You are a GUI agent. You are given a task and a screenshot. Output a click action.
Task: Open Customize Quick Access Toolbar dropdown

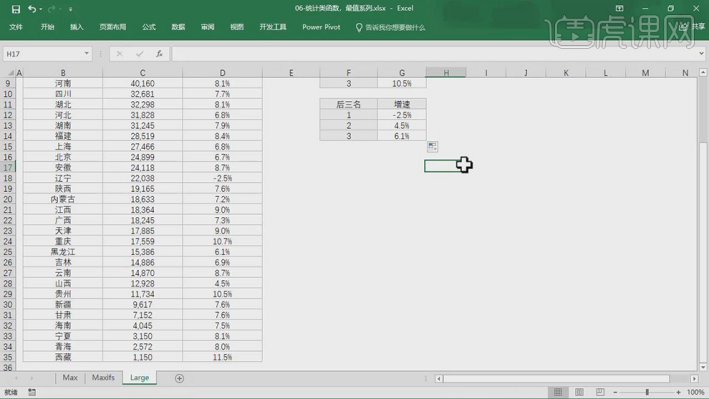(x=71, y=9)
